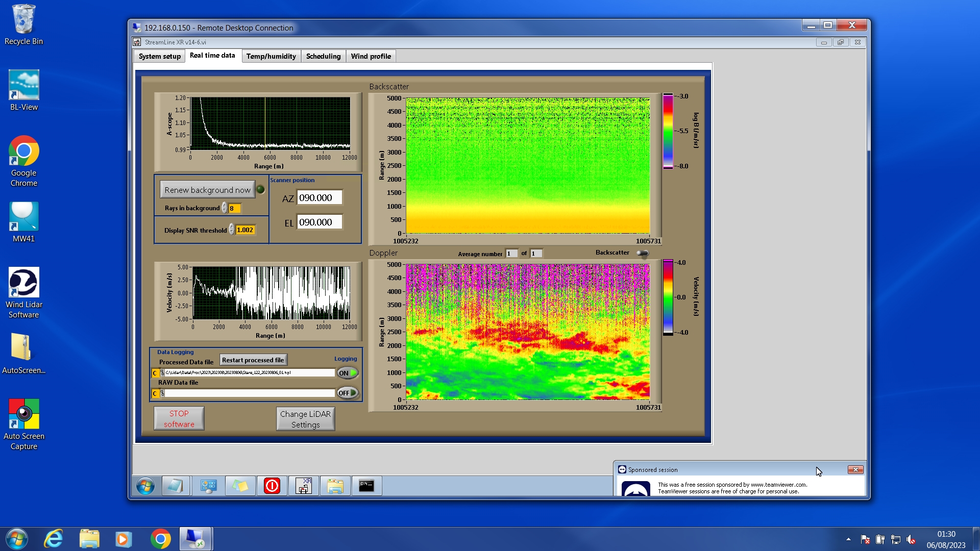Click the red power icon in remote taskbar
This screenshot has height=551, width=980.
272,486
